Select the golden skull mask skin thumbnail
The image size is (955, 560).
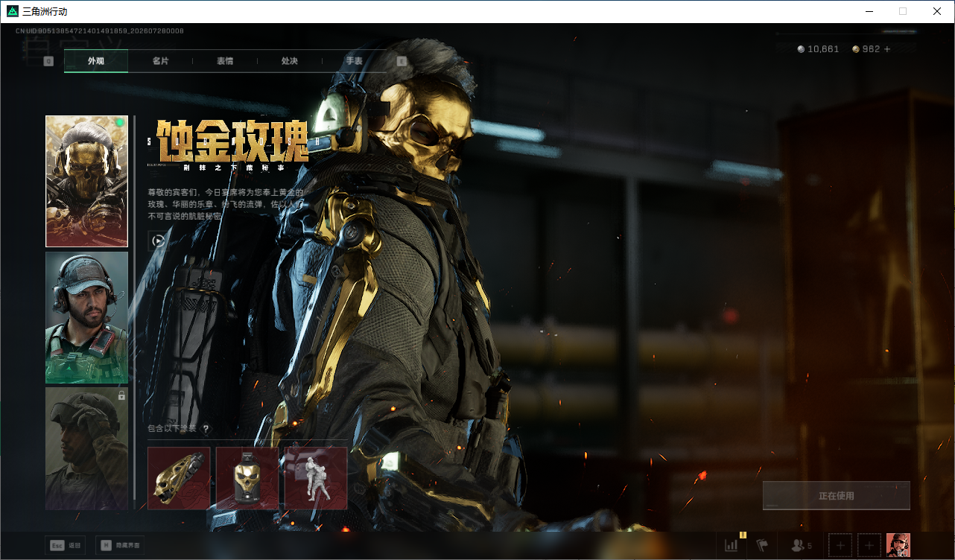tap(86, 181)
